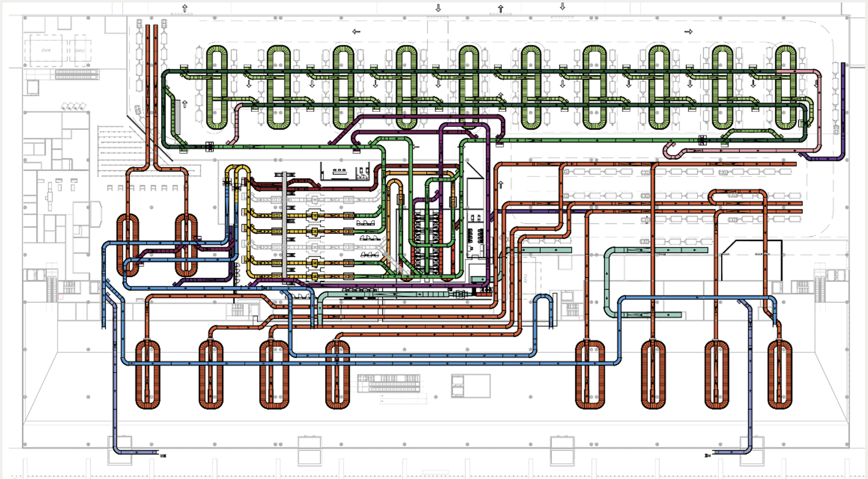Click the right-pointing arrow above the green carousels

688,31
